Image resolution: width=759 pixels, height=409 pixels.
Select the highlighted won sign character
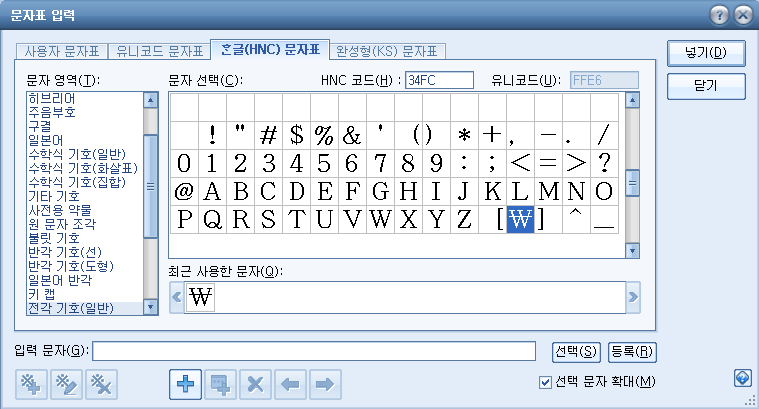(520, 219)
